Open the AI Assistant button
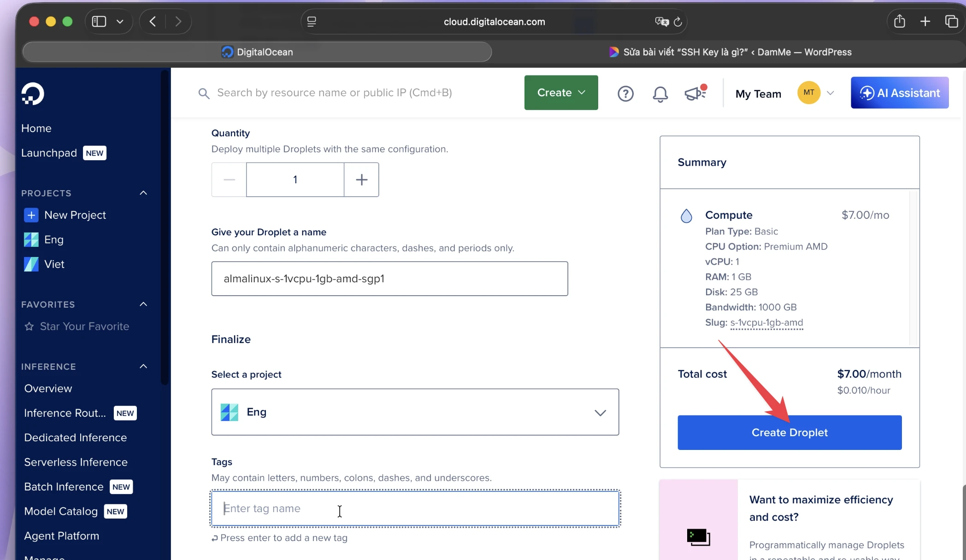The image size is (966, 560). [x=900, y=93]
